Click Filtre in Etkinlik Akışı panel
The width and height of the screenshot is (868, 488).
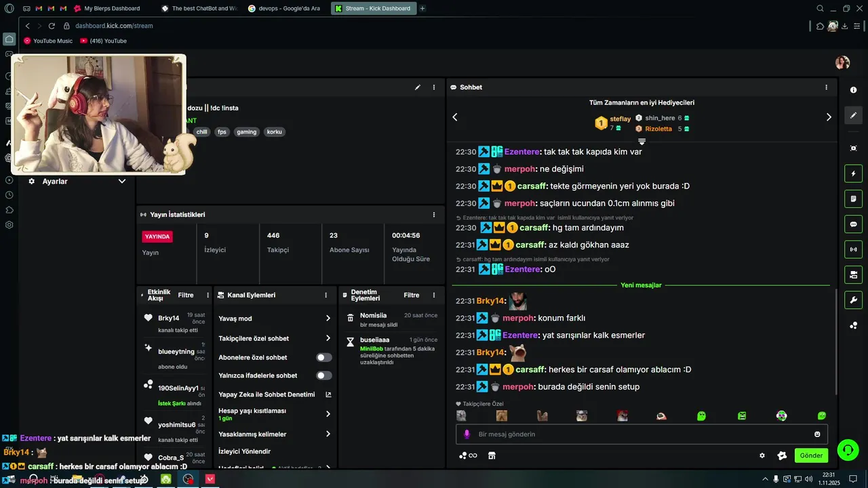[186, 296]
